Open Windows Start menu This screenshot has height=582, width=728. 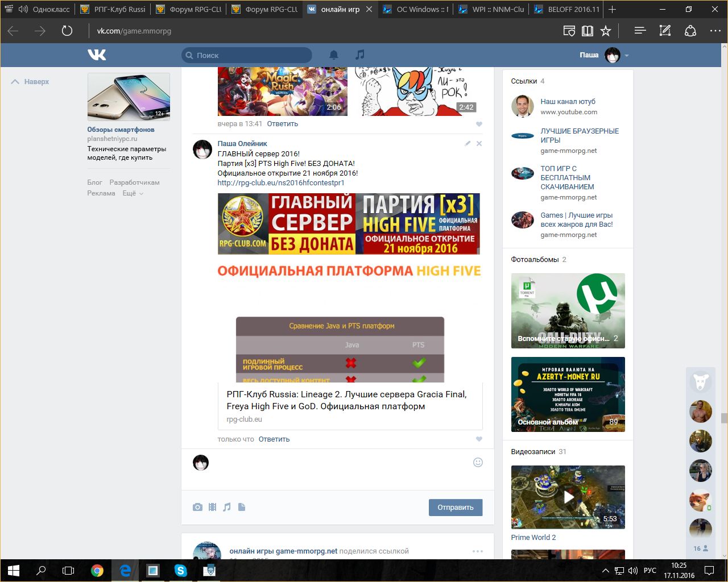click(x=14, y=570)
